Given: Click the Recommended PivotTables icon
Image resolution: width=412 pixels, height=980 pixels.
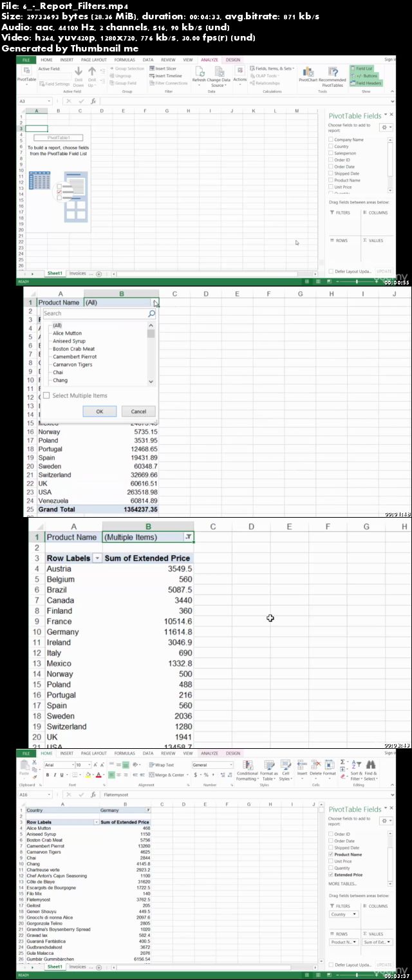Looking at the screenshot, I should (x=333, y=71).
